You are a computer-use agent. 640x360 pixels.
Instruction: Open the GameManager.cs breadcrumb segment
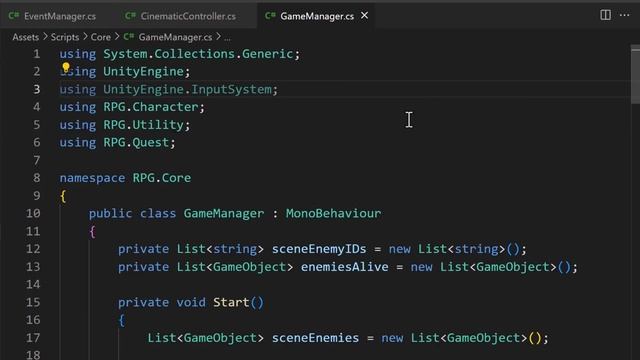[175, 37]
